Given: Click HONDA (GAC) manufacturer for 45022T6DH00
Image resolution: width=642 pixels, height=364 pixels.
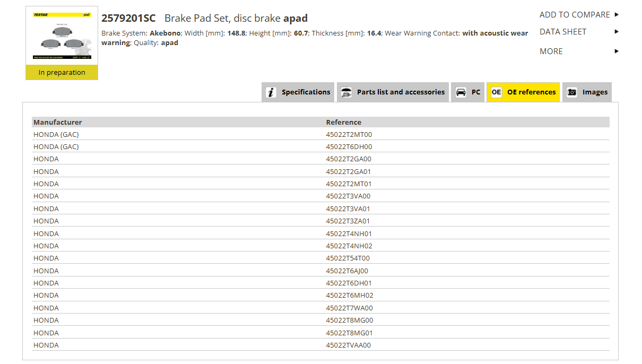Looking at the screenshot, I should point(56,147).
